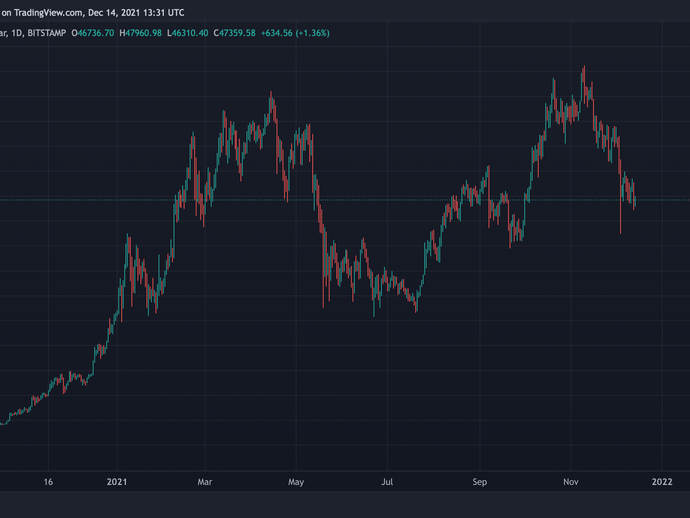
Task: Click the high price value H47960.98
Action: click(140, 33)
